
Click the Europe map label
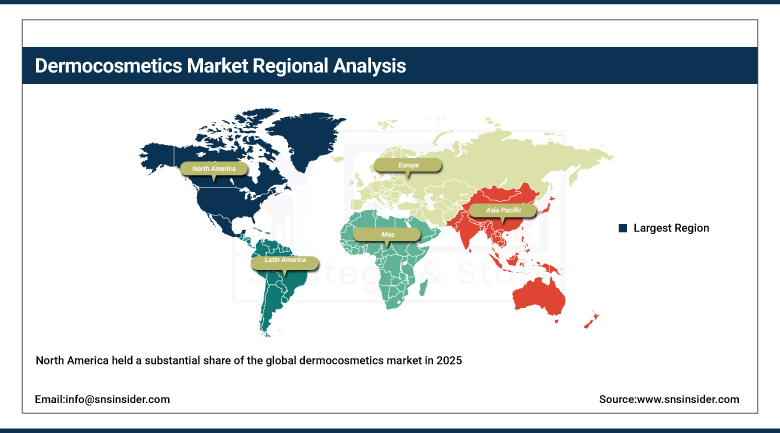[408, 165]
